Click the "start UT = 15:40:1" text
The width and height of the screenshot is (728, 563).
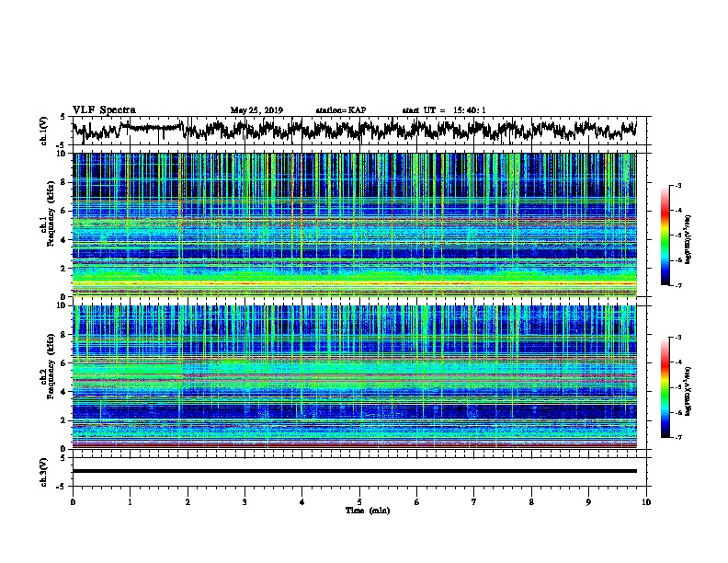[444, 110]
